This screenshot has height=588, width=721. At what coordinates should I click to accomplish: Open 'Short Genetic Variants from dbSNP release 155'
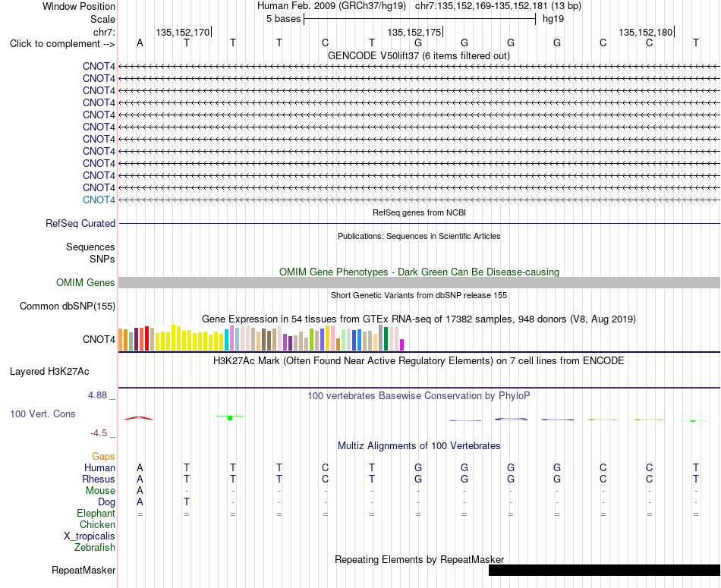[419, 295]
